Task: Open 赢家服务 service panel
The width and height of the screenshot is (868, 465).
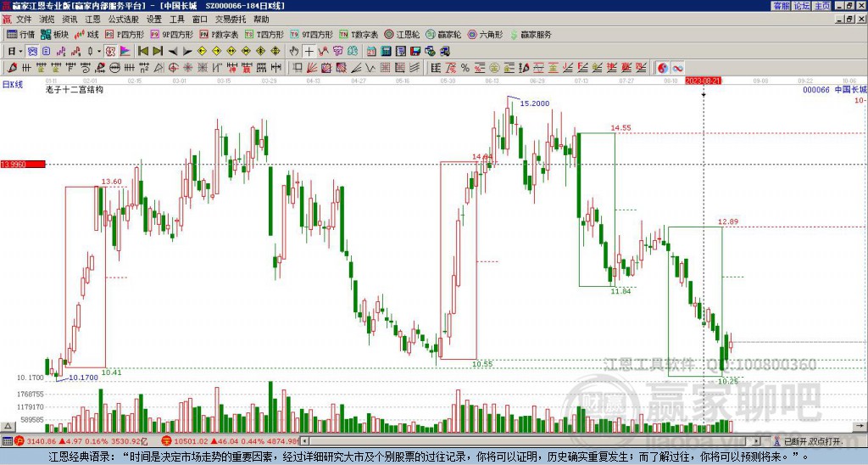Action: 531,34
